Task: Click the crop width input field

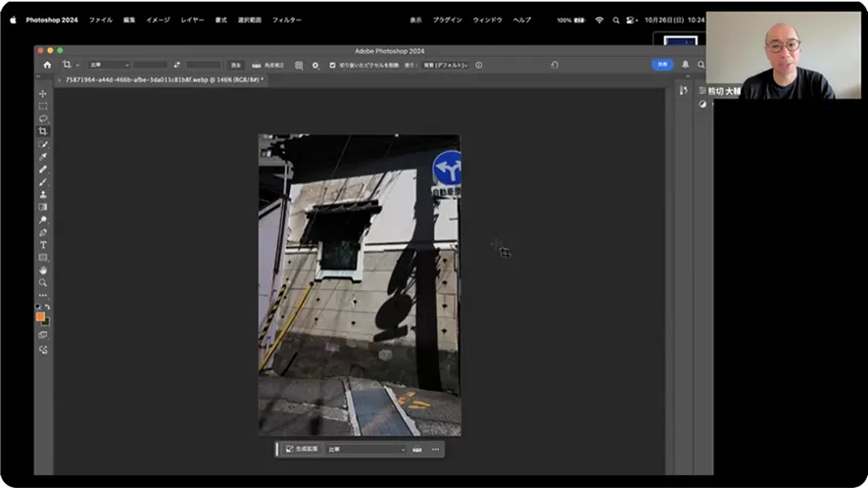Action: coord(150,65)
